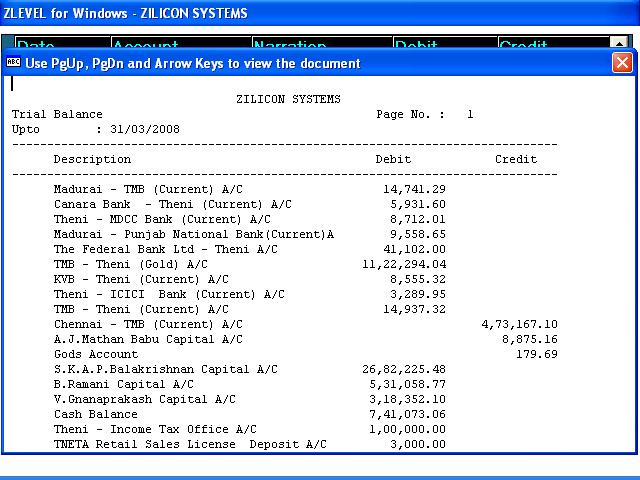
Task: Click 'ZILICON SYSTEMS' report heading
Action: pos(288,99)
